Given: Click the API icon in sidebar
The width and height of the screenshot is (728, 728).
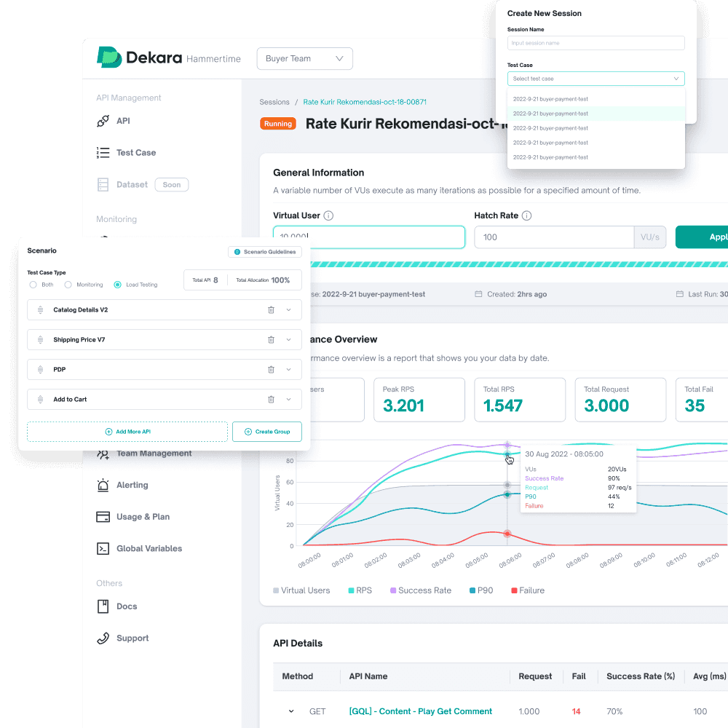Looking at the screenshot, I should (103, 121).
